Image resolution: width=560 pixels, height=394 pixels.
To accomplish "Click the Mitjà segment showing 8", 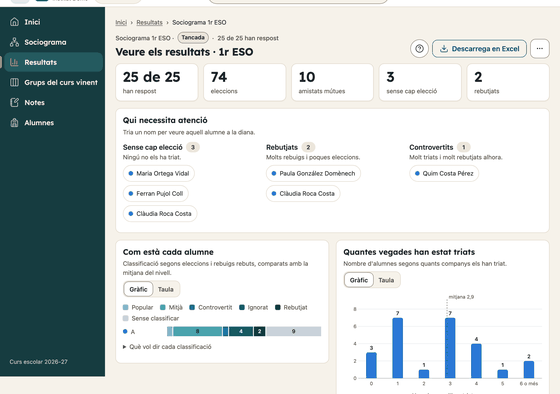I will (x=198, y=331).
